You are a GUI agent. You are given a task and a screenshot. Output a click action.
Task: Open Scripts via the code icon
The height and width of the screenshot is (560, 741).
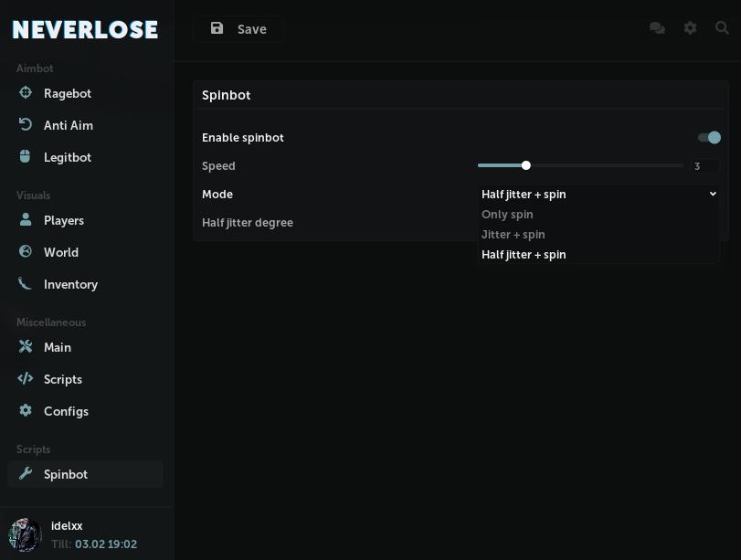(25, 378)
